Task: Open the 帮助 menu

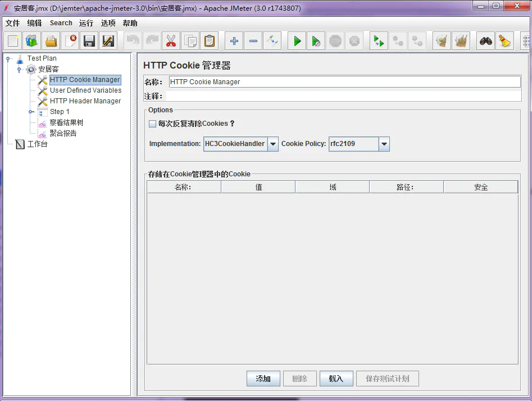Action: tap(130, 23)
